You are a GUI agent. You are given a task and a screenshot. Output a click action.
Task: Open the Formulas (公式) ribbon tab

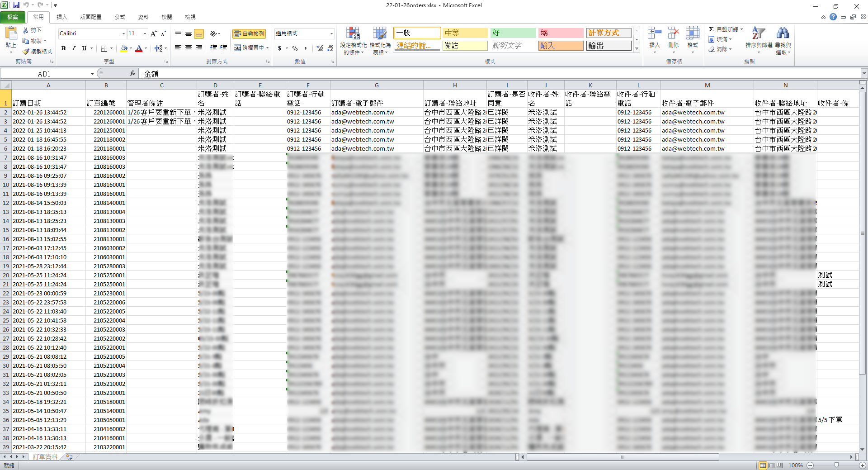120,17
